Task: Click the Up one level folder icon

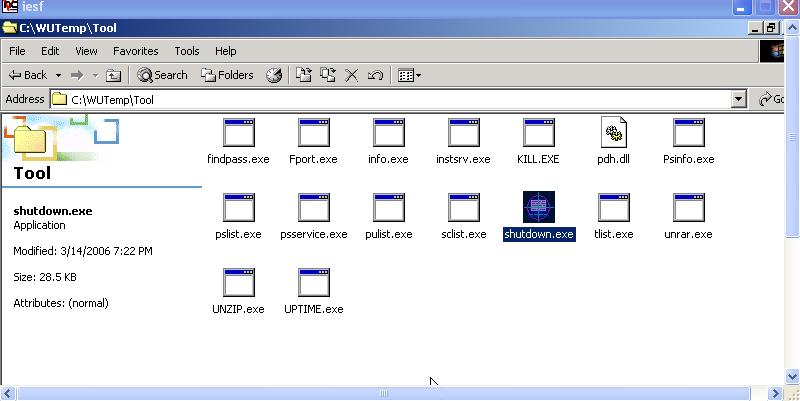Action: coord(114,75)
